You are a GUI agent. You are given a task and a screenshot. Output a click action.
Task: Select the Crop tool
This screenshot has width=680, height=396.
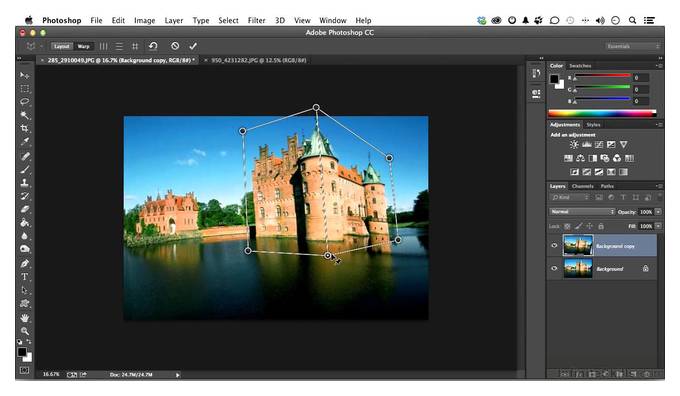coord(24,128)
